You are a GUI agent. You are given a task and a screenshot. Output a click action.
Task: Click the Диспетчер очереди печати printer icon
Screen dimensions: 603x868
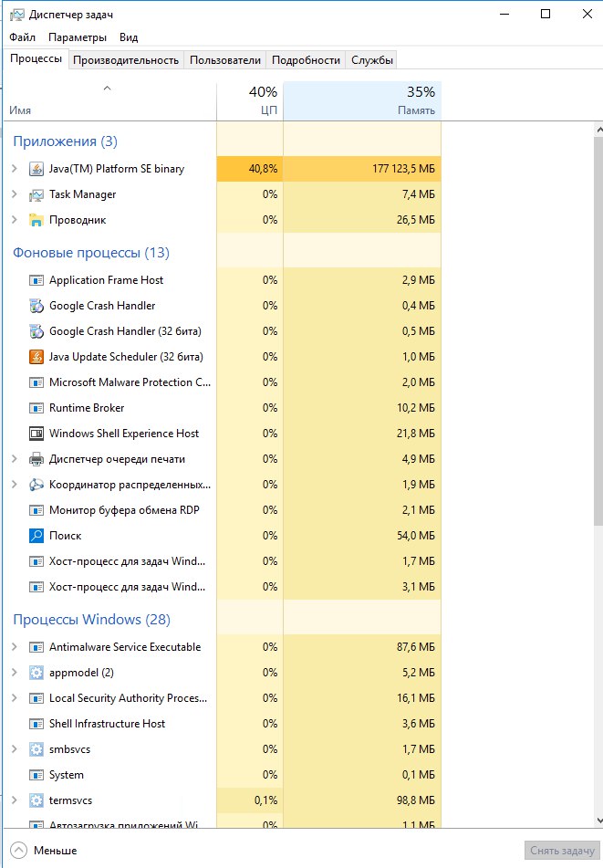pyautogui.click(x=36, y=459)
